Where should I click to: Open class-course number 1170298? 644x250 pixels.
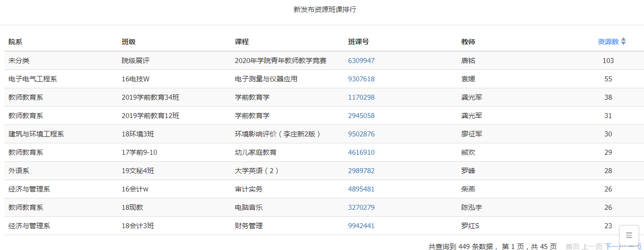pyautogui.click(x=361, y=97)
